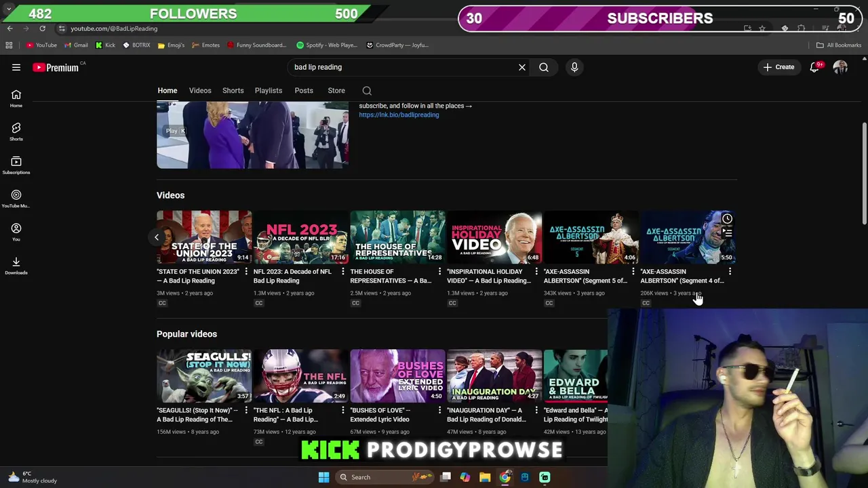Screen dimensions: 868x488
Task: Click the page vertical scrollbar
Action: [x=864, y=173]
